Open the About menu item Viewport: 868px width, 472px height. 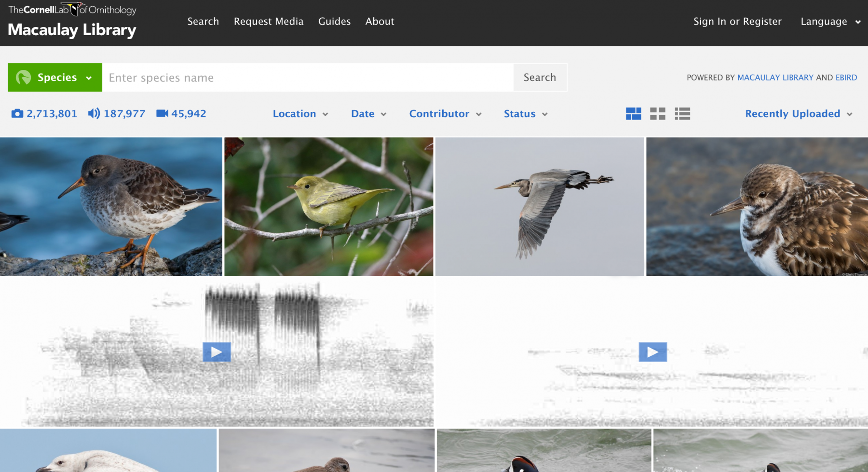(380, 21)
